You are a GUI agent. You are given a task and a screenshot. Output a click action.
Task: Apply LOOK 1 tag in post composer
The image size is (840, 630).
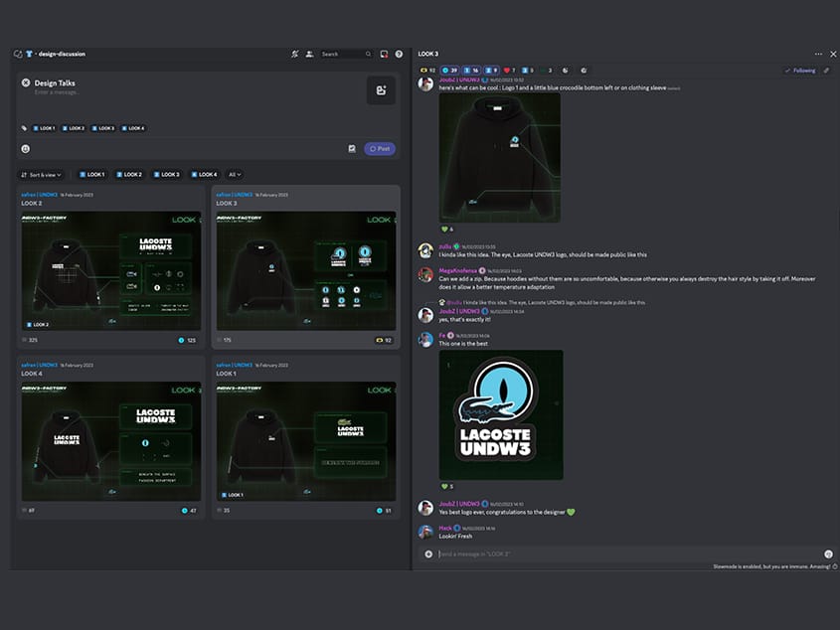click(x=44, y=128)
